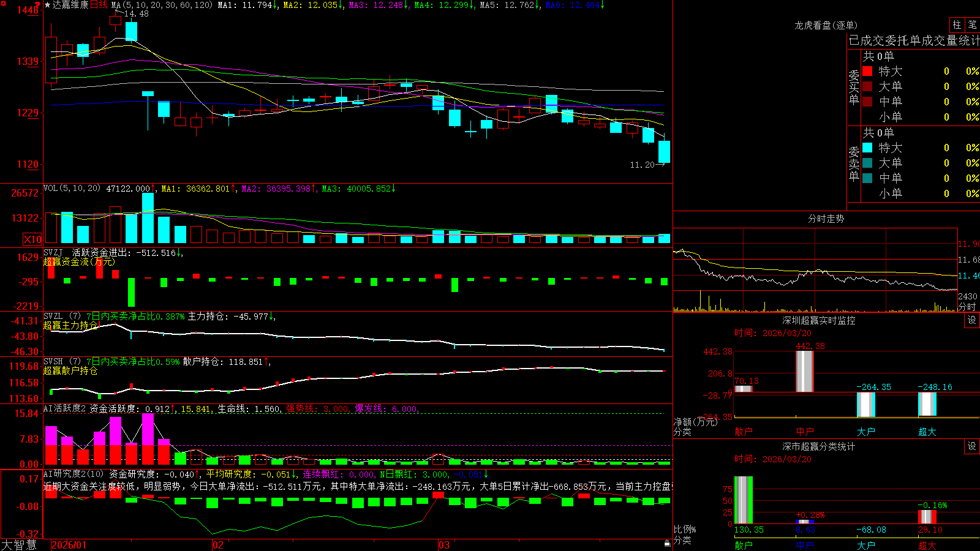Click the star icon beside 达嘉维康
Viewport: 980px width, 551px height.
(x=48, y=5)
